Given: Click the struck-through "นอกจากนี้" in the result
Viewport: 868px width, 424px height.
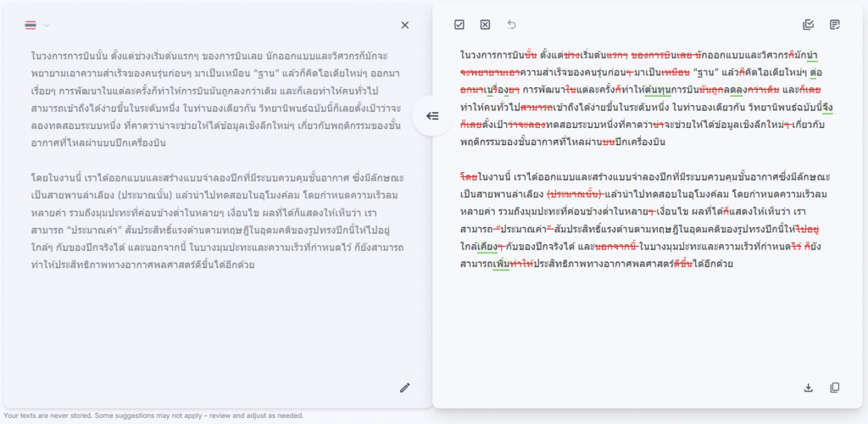Looking at the screenshot, I should (x=615, y=246).
